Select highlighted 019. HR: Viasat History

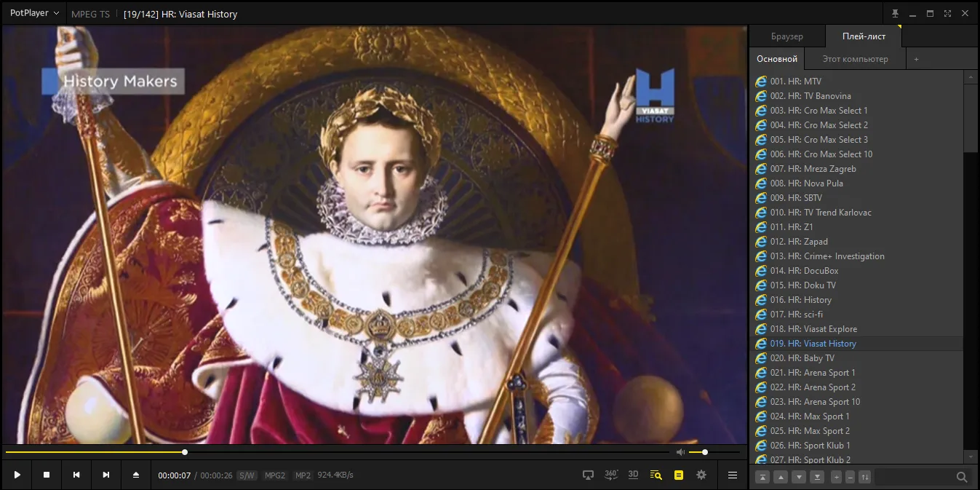[856, 343]
